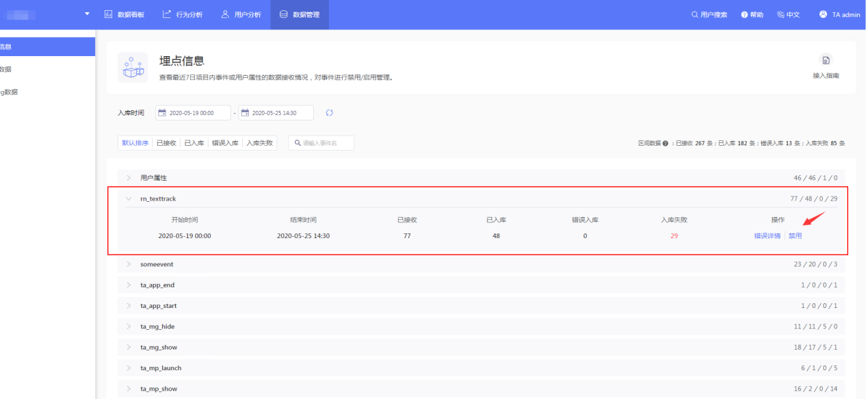The height and width of the screenshot is (399, 868).
Task: Expand the ta_mp_launch row
Action: [x=482, y=368]
